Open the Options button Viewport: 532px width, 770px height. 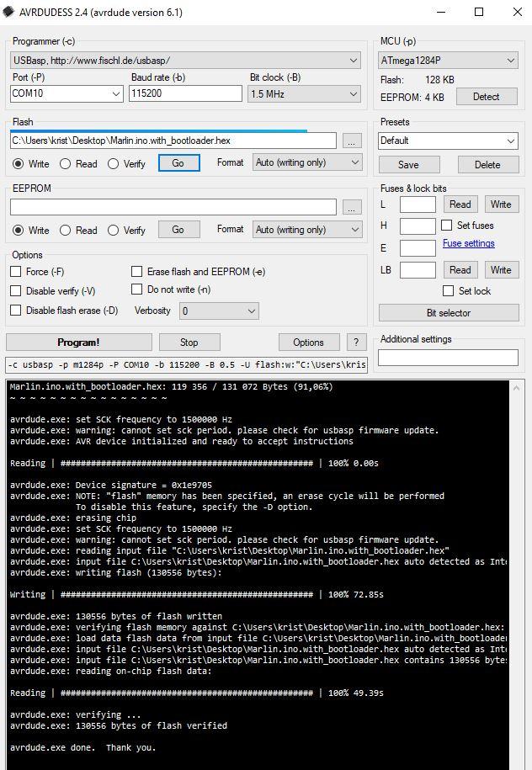coord(308,343)
